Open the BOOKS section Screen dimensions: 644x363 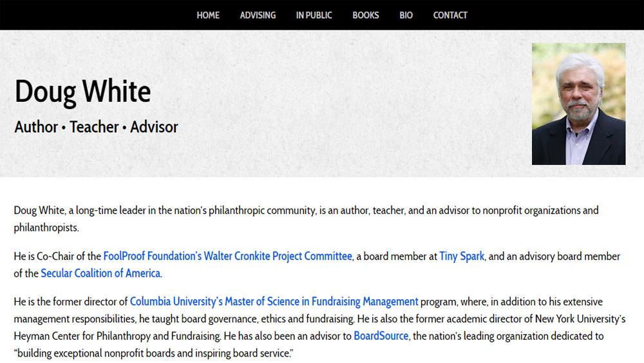point(366,15)
